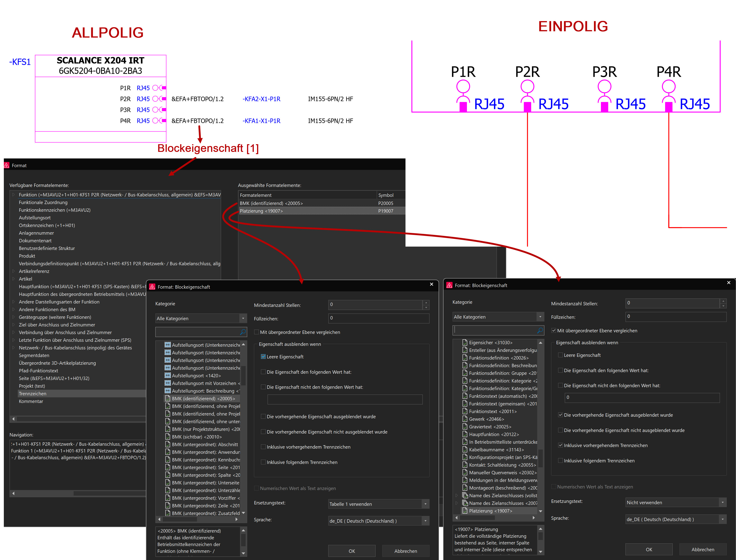Select 'BMK (identifizierend) <20005>' row in selected elements table
The width and height of the screenshot is (736, 560).
coord(322,203)
